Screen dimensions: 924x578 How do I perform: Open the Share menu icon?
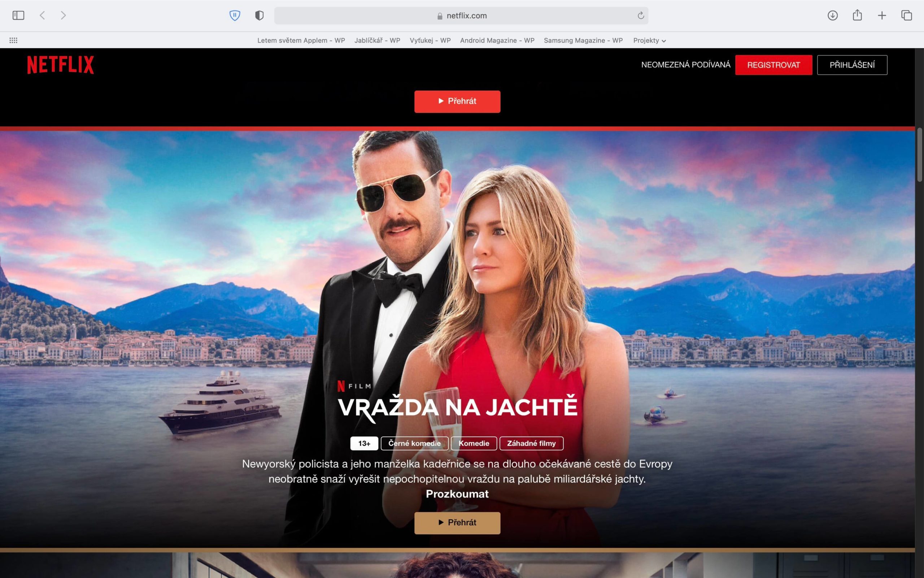pos(857,15)
